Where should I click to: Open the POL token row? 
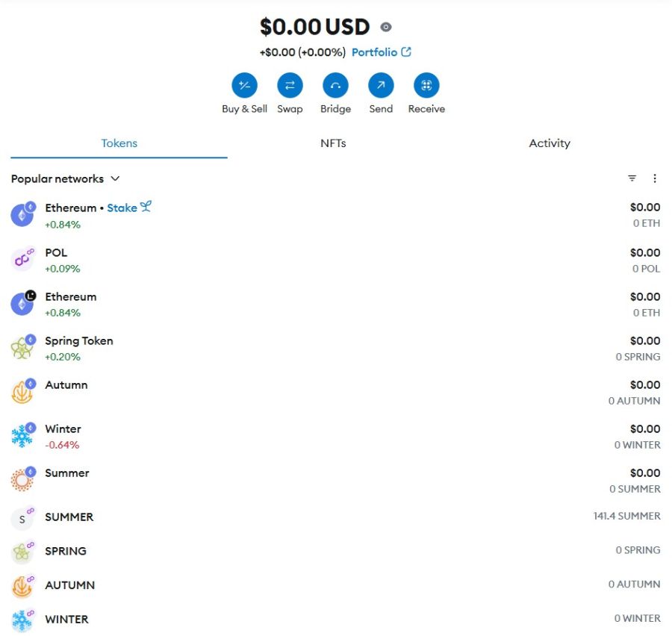pyautogui.click(x=56, y=253)
